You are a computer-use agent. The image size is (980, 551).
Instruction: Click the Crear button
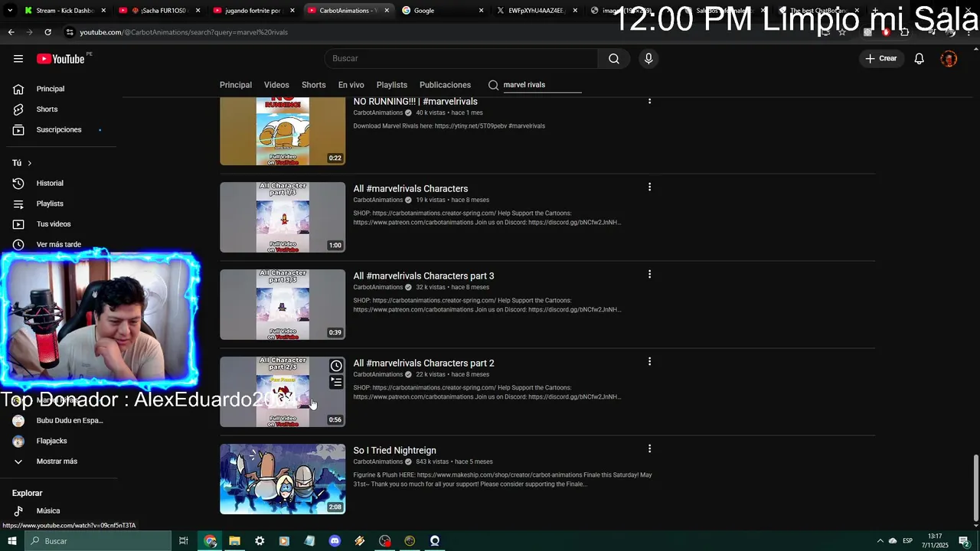tap(881, 59)
